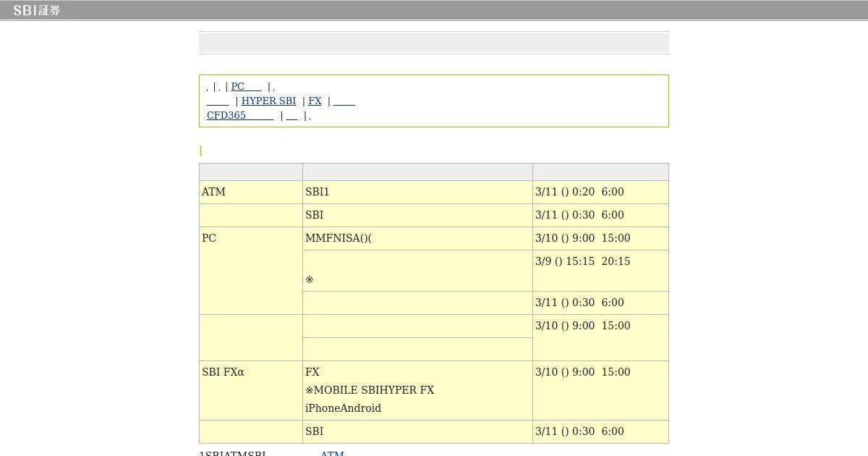
Task: Select the PC cell in the table
Action: (x=250, y=271)
